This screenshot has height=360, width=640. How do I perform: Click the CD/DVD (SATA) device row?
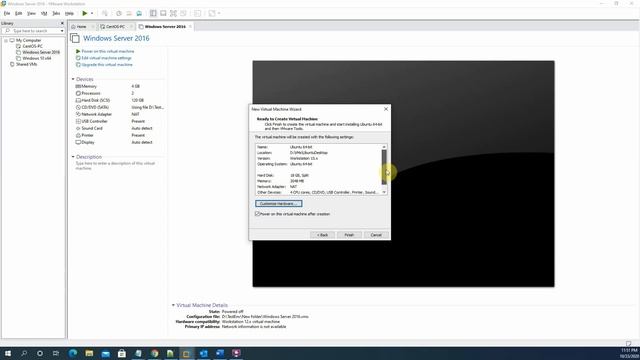tap(120, 107)
